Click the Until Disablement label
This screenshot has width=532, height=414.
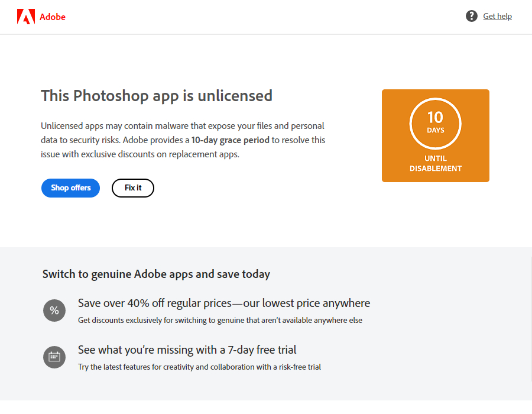pyautogui.click(x=435, y=163)
